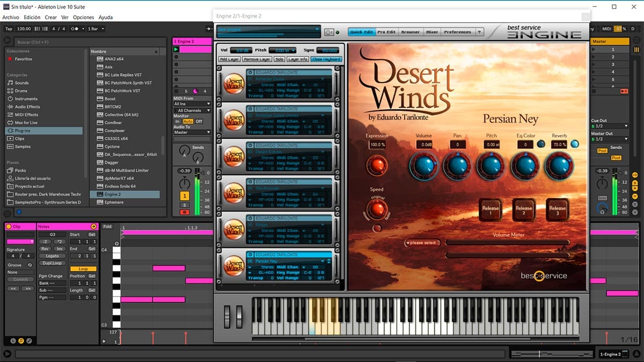Click the Dupl.Loop button
644x362 pixels.
click(52, 263)
